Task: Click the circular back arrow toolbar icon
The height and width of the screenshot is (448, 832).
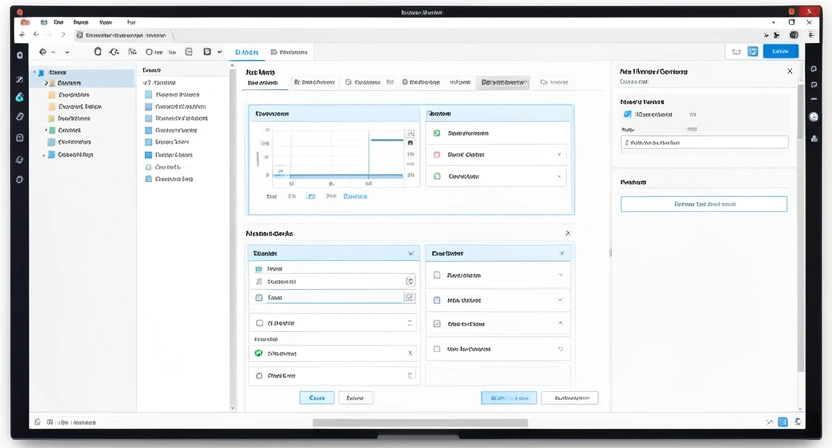Action: (114, 52)
